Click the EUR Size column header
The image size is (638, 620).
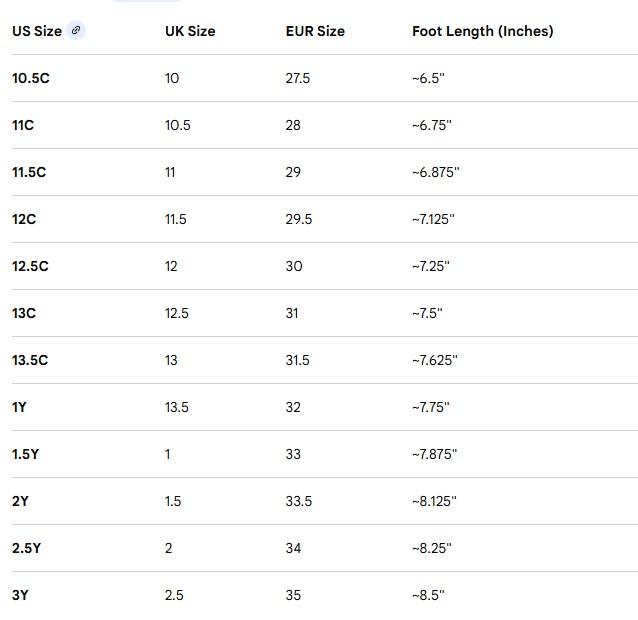coord(315,31)
